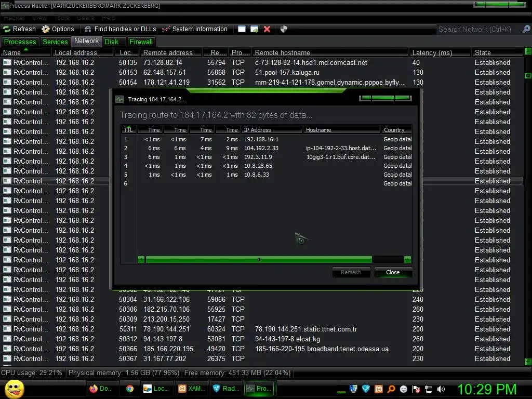This screenshot has height=399, width=532.
Task: Open the smiley face Start button
Action: (x=14, y=389)
